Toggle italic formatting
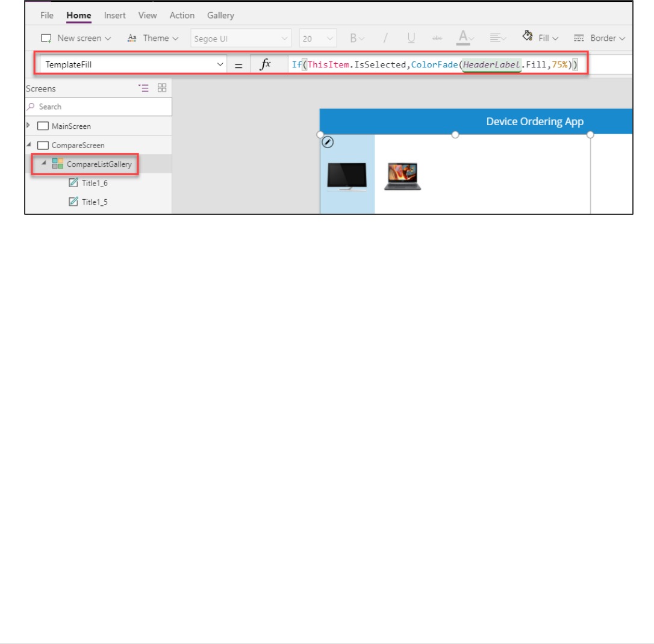 pos(385,39)
